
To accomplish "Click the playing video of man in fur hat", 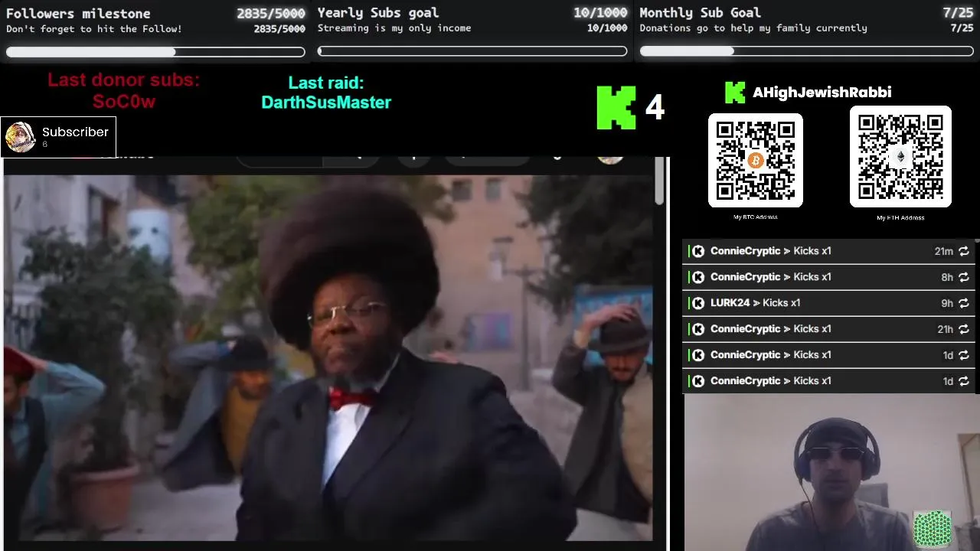I will coord(328,358).
